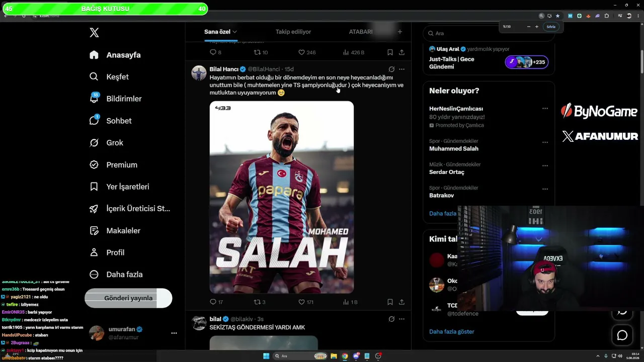Decrease zoom with the minus button
This screenshot has height=362, width=644.
pos(529,27)
